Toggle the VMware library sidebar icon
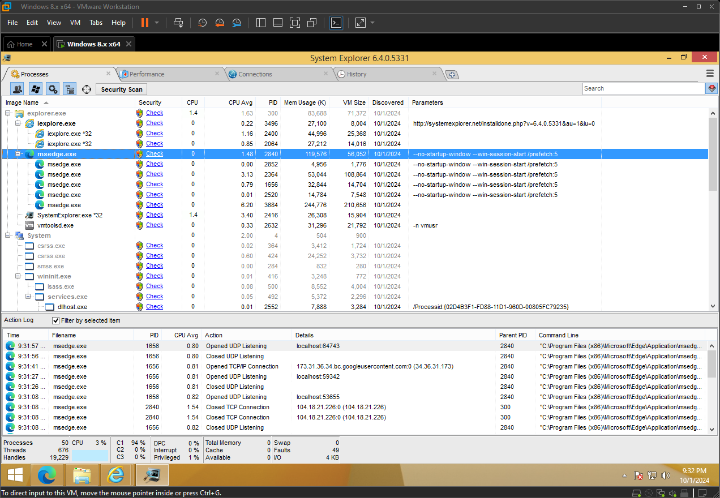The height and width of the screenshot is (498, 720). point(261,22)
